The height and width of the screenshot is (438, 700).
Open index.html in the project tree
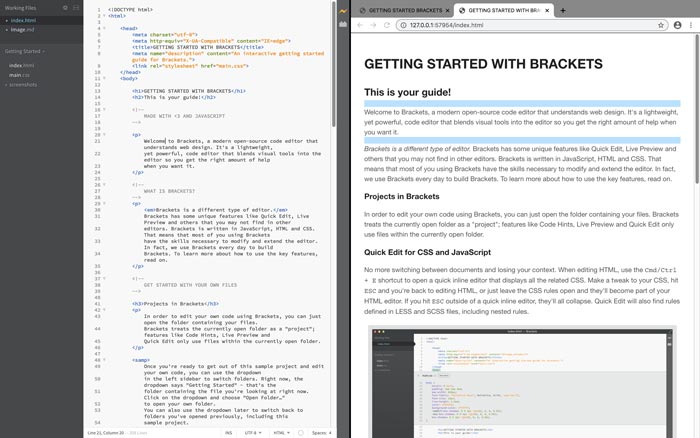(x=21, y=65)
